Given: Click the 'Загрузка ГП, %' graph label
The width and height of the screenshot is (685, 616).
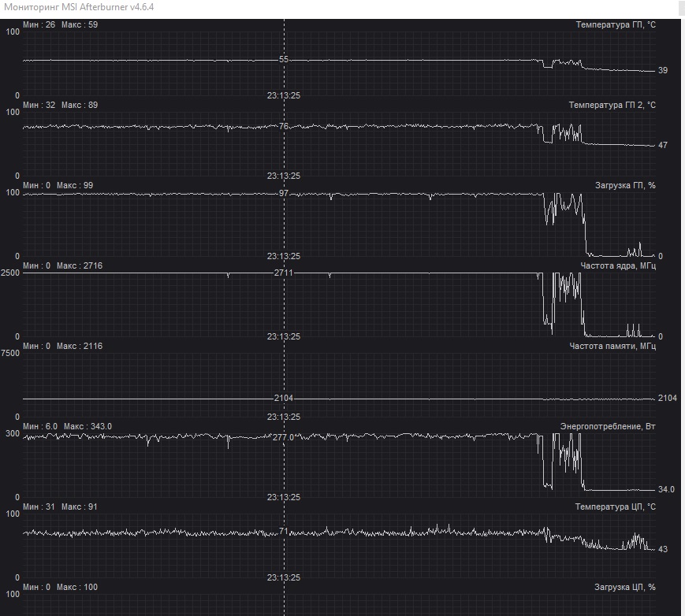Looking at the screenshot, I should coord(625,186).
